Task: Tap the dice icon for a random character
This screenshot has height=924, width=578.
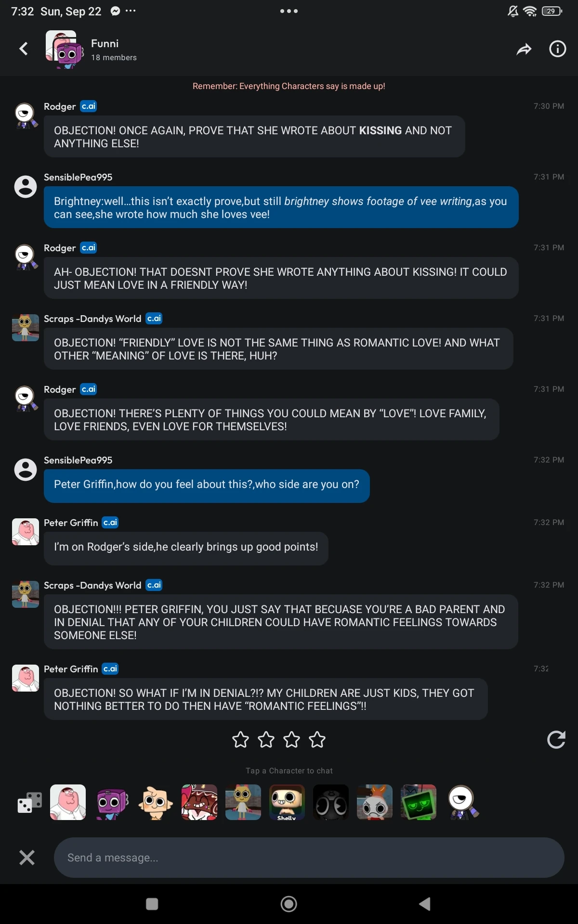Action: [29, 803]
